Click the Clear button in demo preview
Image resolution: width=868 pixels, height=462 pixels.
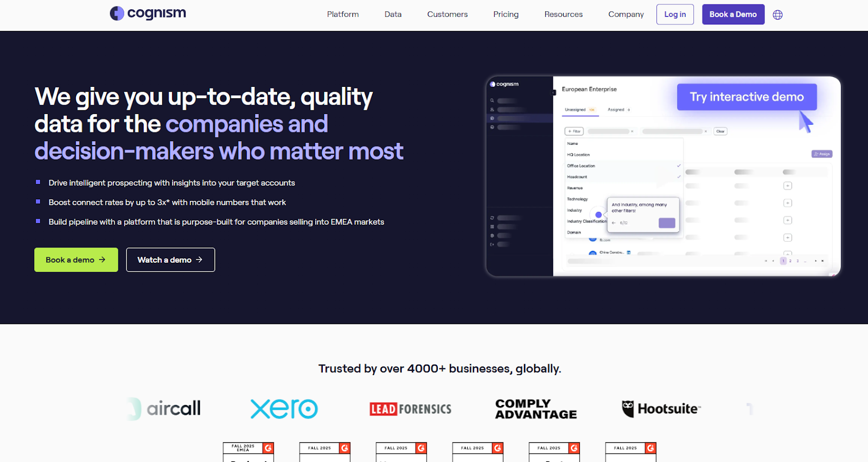720,131
